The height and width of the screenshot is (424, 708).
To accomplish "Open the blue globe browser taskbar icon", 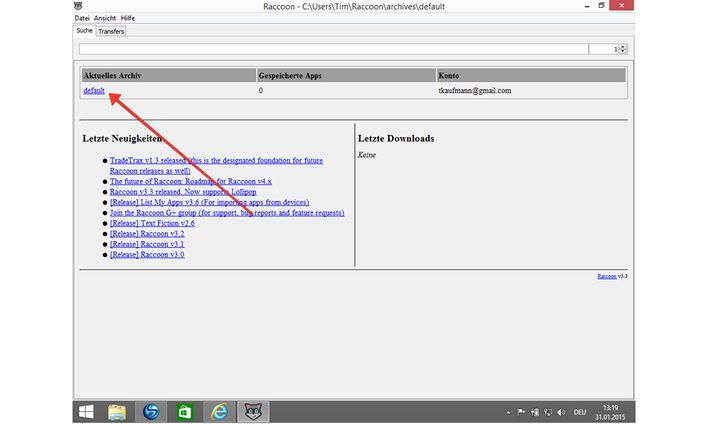I will 151,412.
